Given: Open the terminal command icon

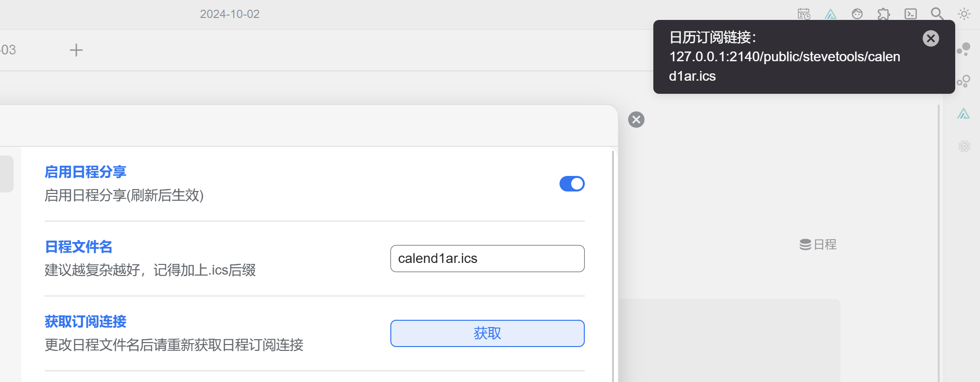Looking at the screenshot, I should (910, 14).
